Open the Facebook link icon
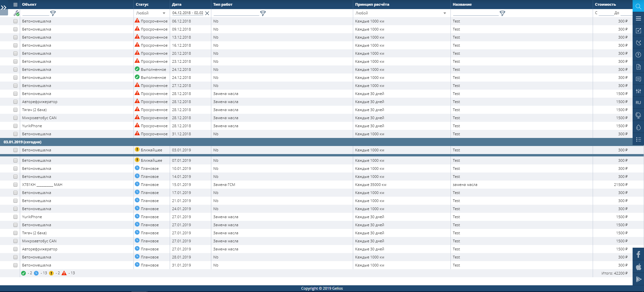 (x=638, y=254)
